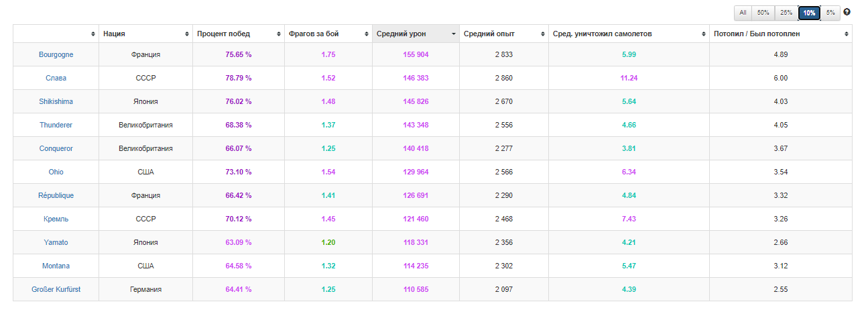Select the 50% filter option
The image size is (868, 310).
point(763,12)
